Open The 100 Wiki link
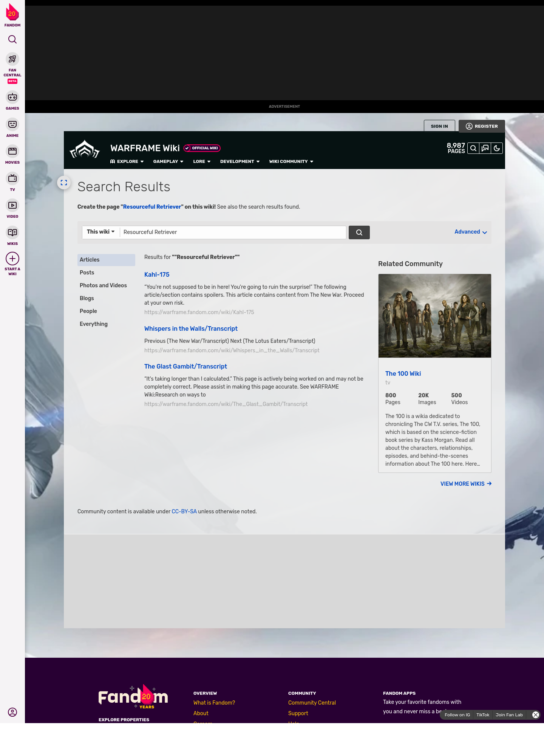Viewport: 544px width, 756px height. click(x=403, y=374)
